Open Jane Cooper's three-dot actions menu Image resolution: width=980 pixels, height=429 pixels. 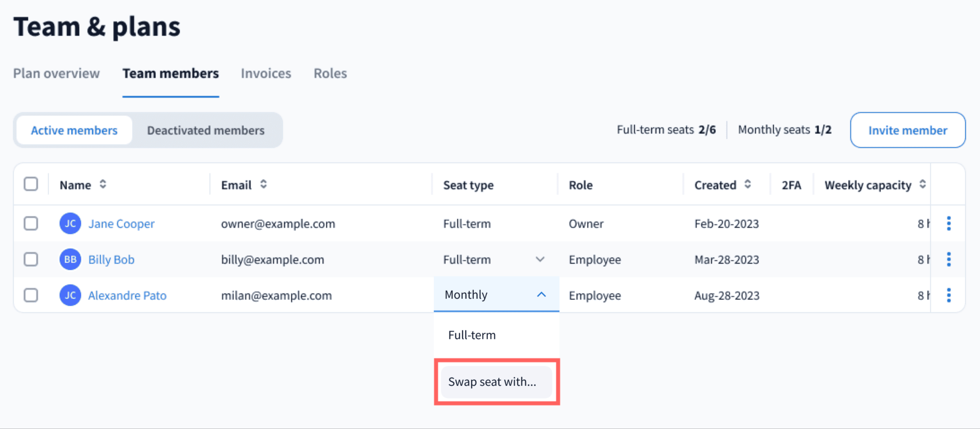click(949, 223)
